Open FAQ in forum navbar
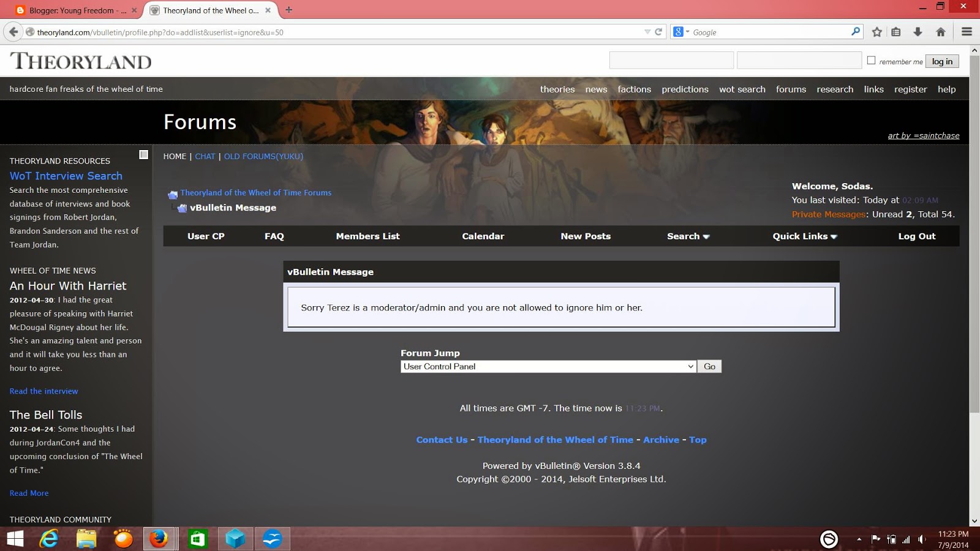The height and width of the screenshot is (551, 980). pyautogui.click(x=274, y=236)
